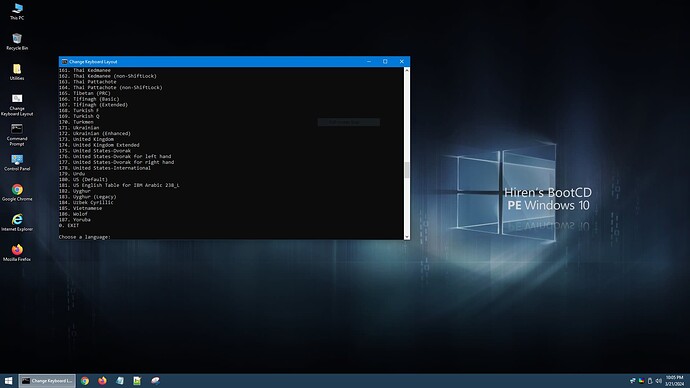Click '184. Uzbek Cyrillic' line
This screenshot has height=388, width=690.
86,202
